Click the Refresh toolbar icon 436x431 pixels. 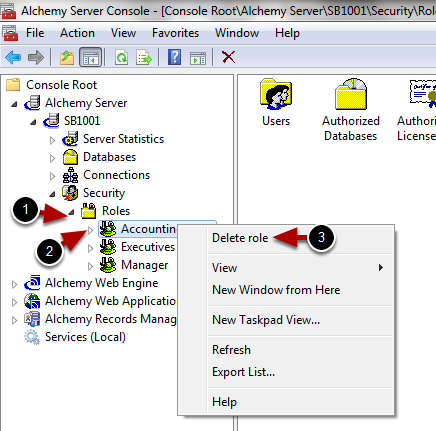tap(121, 57)
